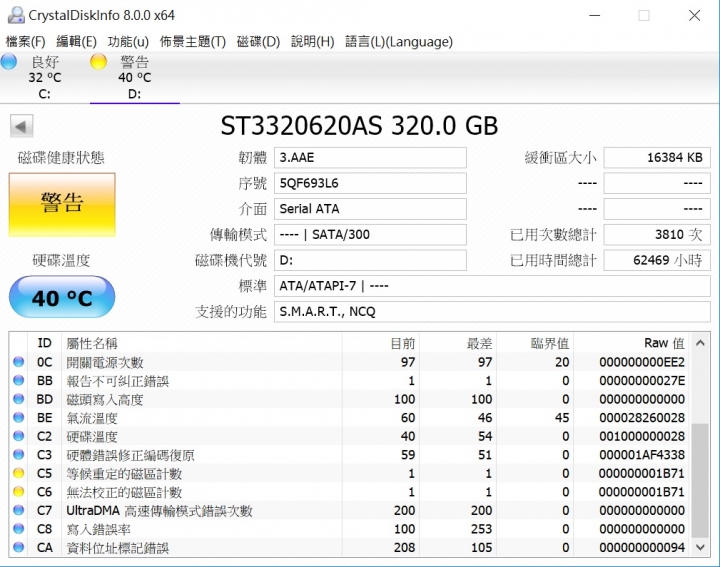Click the firmware field showing 3.AAE
This screenshot has height=567, width=720.
coord(370,157)
